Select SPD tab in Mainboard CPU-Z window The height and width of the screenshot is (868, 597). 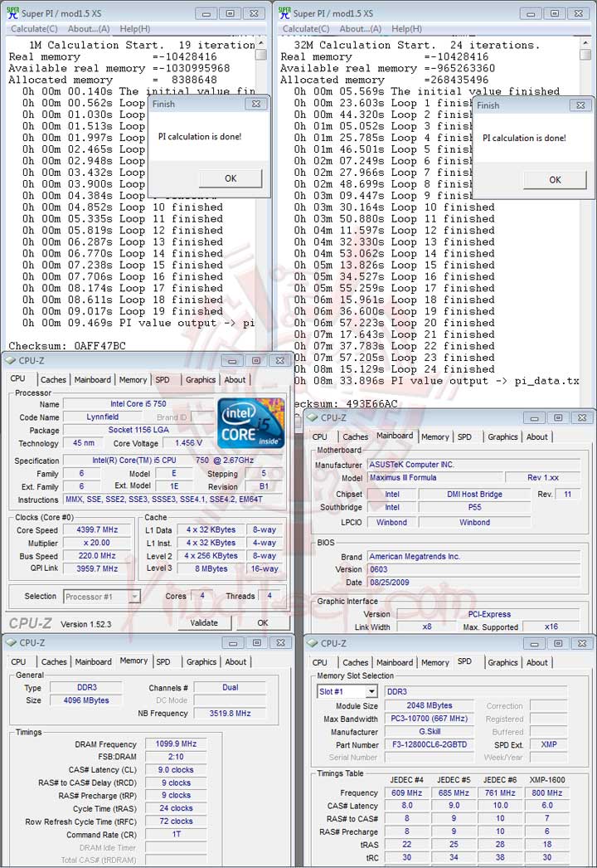pyautogui.click(x=465, y=436)
